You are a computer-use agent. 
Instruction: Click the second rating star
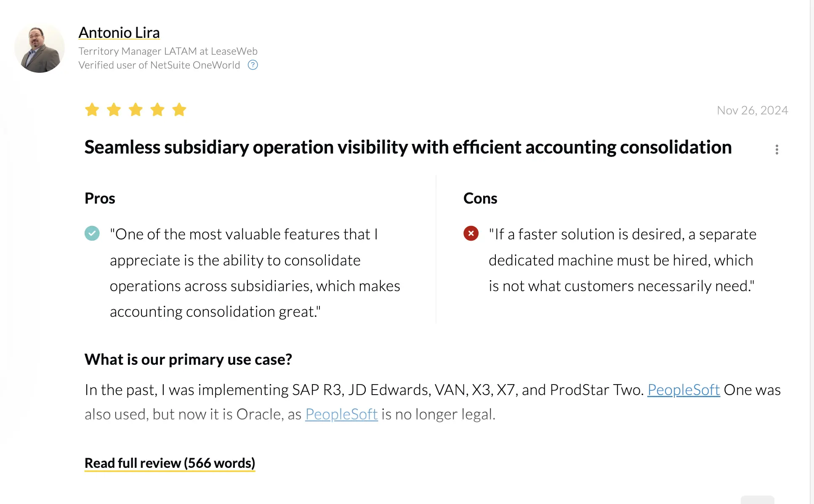click(x=114, y=110)
